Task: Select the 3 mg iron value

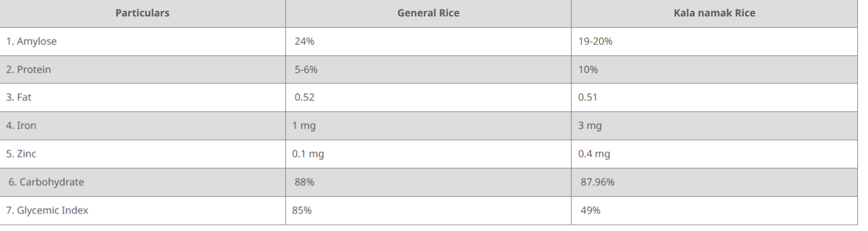Action: tap(590, 126)
